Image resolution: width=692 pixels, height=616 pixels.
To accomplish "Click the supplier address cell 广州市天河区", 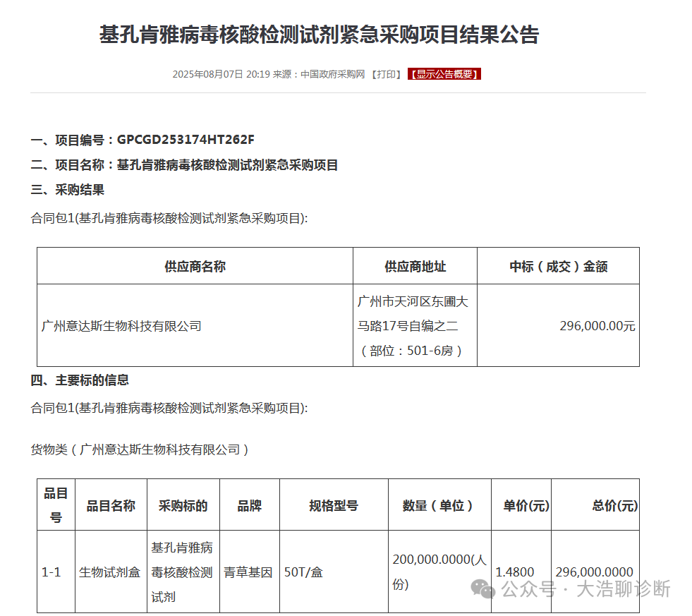I will 413,326.
